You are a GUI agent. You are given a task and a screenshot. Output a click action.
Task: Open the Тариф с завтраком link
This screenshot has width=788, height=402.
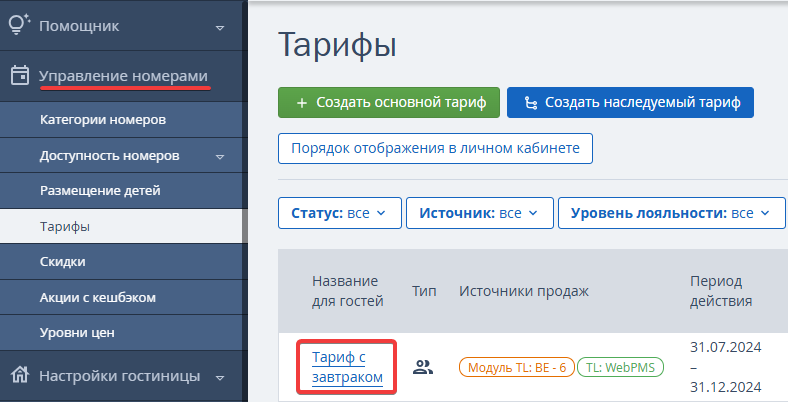pyautogui.click(x=347, y=367)
